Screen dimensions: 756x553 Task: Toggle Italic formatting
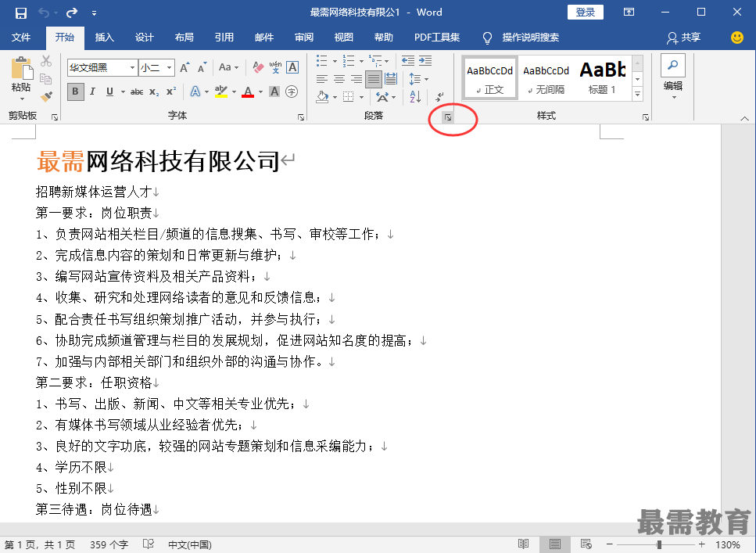pyautogui.click(x=92, y=92)
